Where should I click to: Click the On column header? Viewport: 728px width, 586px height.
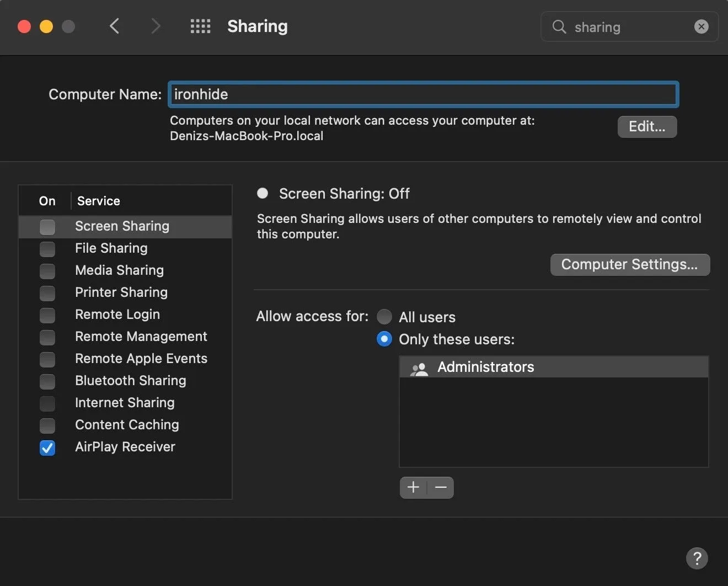47,201
